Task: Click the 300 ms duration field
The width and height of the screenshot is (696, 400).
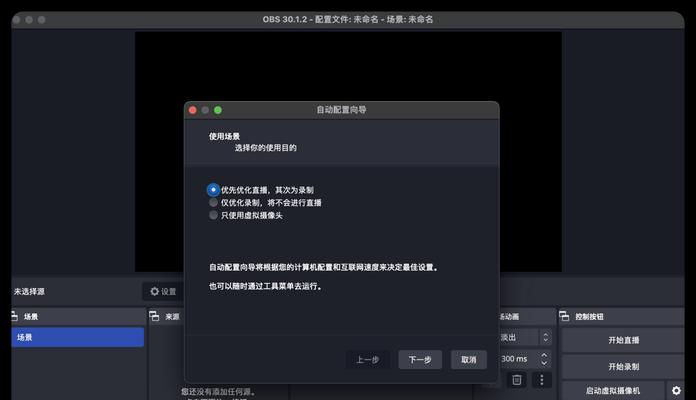Action: coord(518,359)
